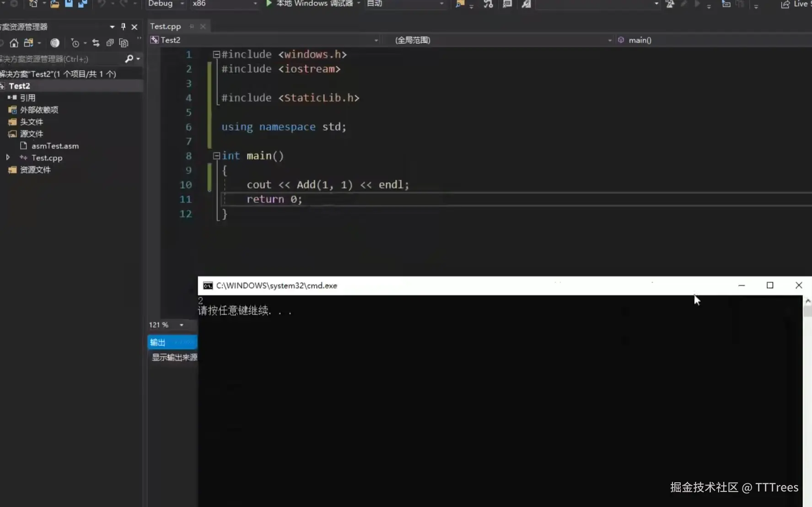
Task: Click the using namespace std line
Action: point(284,127)
